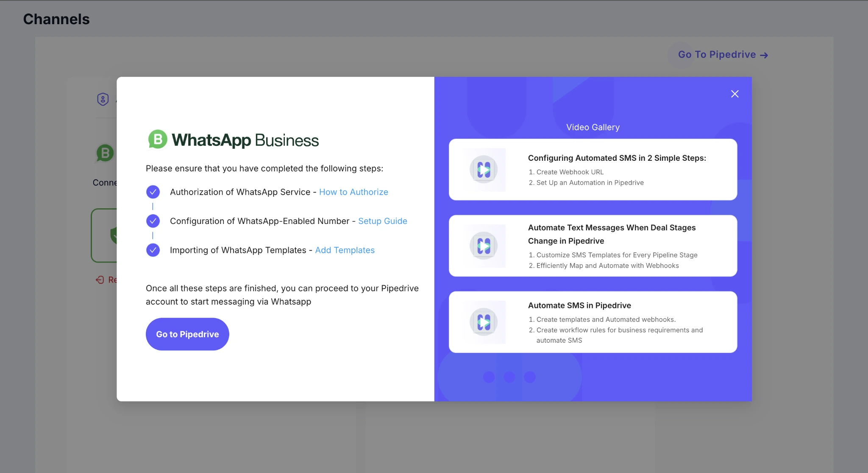Click 'Authorization of WhatsApp Service' step label
This screenshot has height=473, width=868.
pyautogui.click(x=240, y=192)
